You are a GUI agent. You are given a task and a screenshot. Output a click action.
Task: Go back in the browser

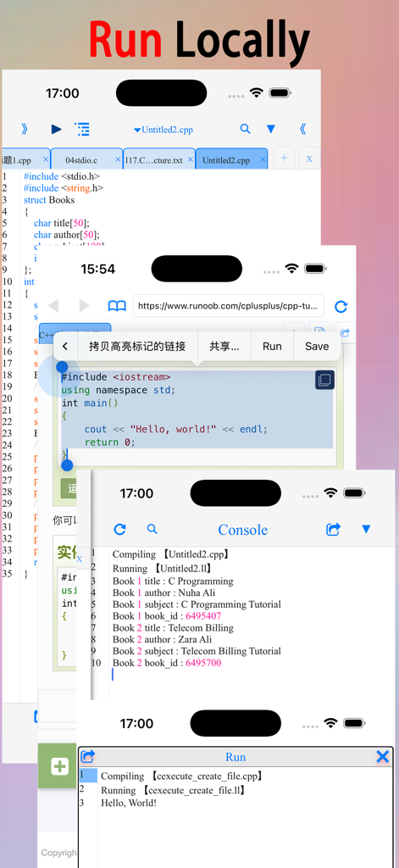click(x=53, y=305)
